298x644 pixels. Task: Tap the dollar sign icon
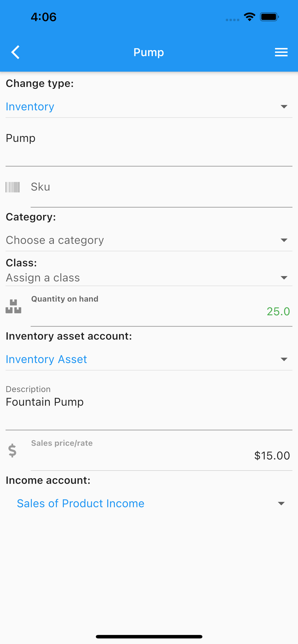point(12,450)
